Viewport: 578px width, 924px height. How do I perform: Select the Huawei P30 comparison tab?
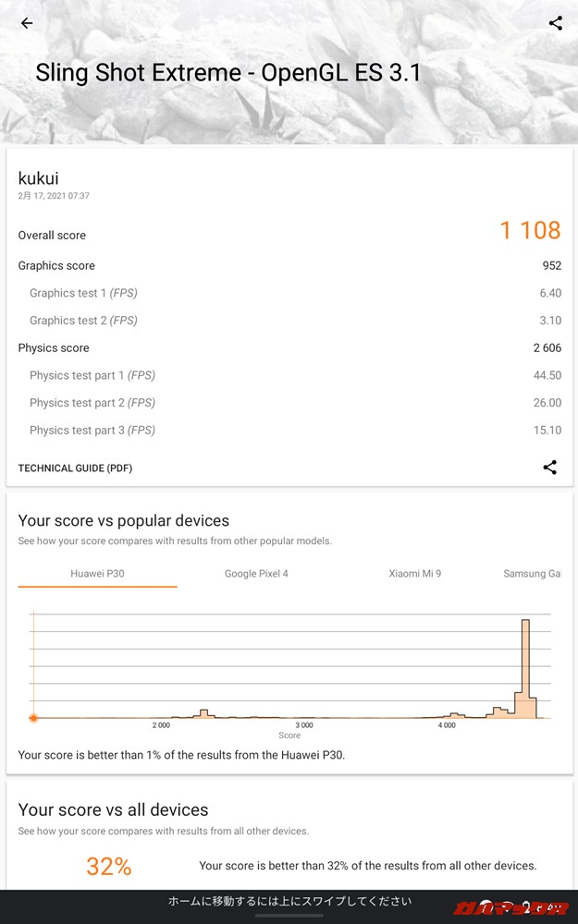(96, 573)
